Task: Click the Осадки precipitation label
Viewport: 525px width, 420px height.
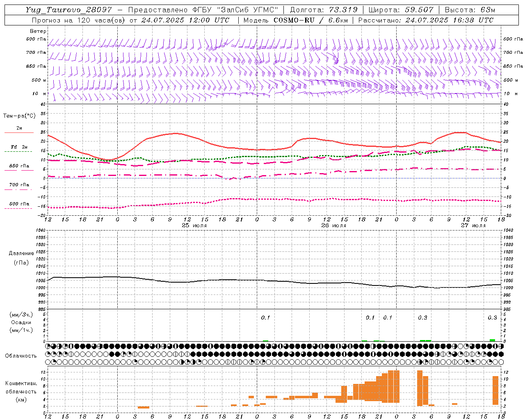Action: tap(21, 322)
